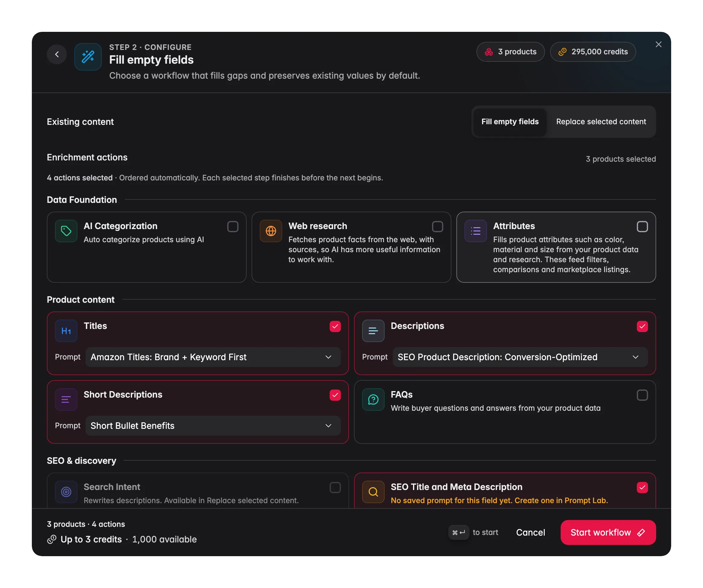Screen dimensions: 703x588
Task: Click the green tag AI Categorization icon
Action: [66, 231]
